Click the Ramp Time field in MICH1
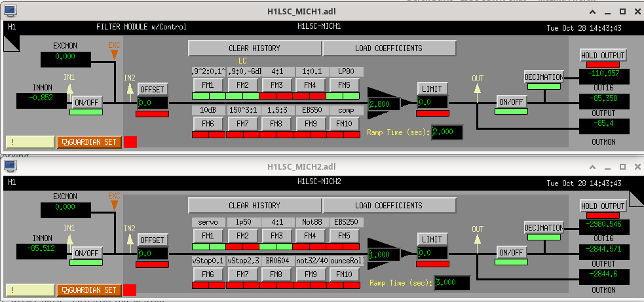Viewport: 644px width, 302px height. pyautogui.click(x=447, y=132)
